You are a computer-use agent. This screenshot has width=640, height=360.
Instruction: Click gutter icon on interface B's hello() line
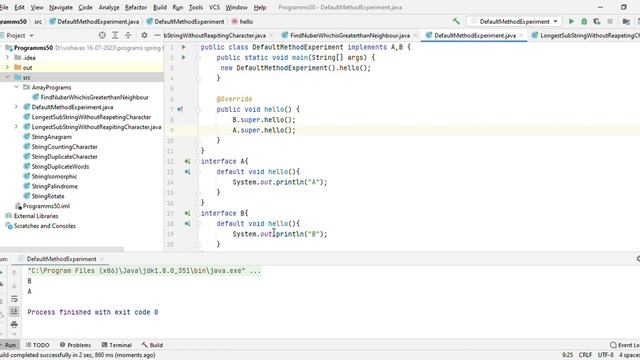pyautogui.click(x=187, y=224)
